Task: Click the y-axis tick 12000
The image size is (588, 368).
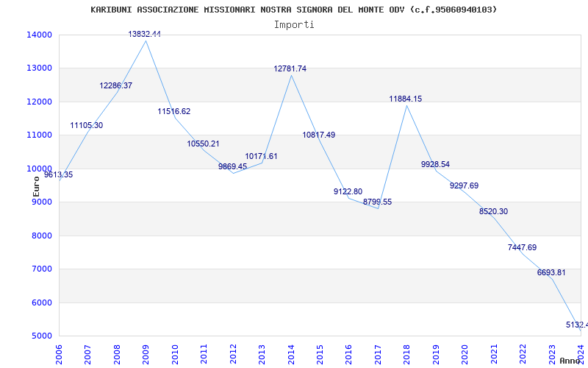Action: [39, 102]
